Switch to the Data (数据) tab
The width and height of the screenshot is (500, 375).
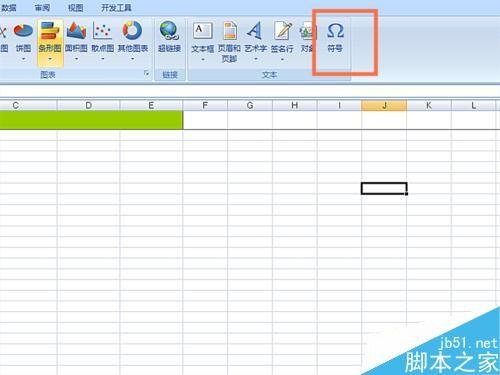[x=9, y=7]
